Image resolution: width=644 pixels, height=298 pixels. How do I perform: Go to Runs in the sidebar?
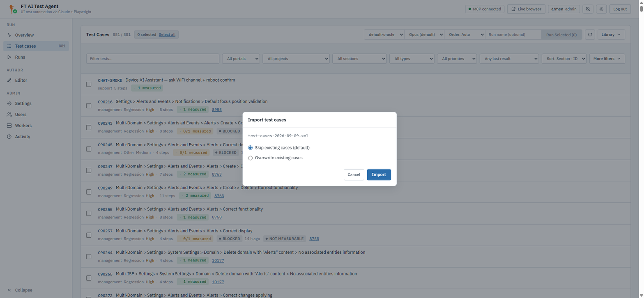[36, 57]
